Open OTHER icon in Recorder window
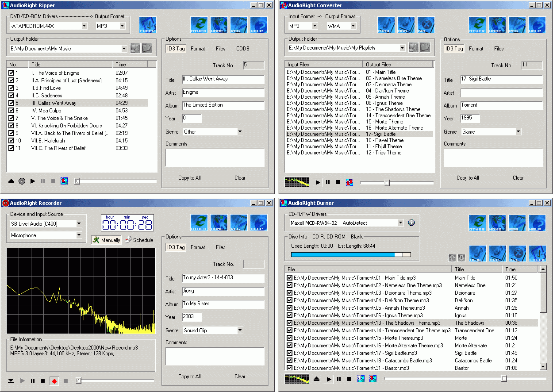 (199, 223)
